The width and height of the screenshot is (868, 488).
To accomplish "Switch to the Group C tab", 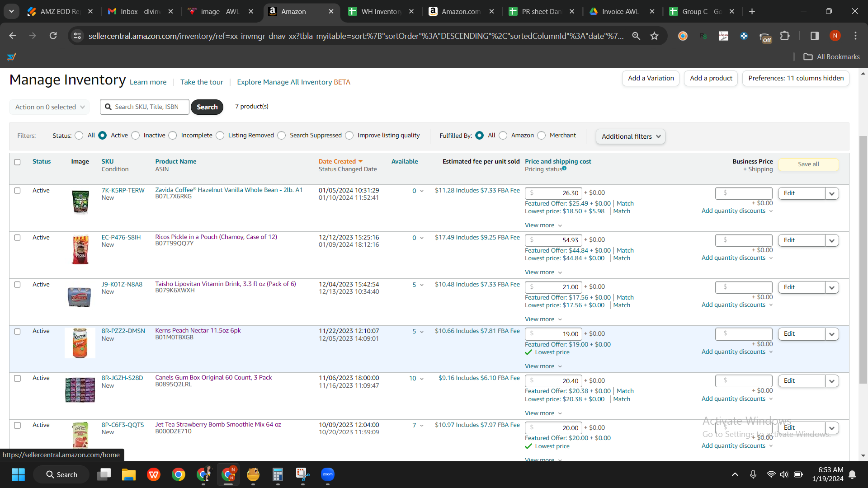I will (702, 11).
